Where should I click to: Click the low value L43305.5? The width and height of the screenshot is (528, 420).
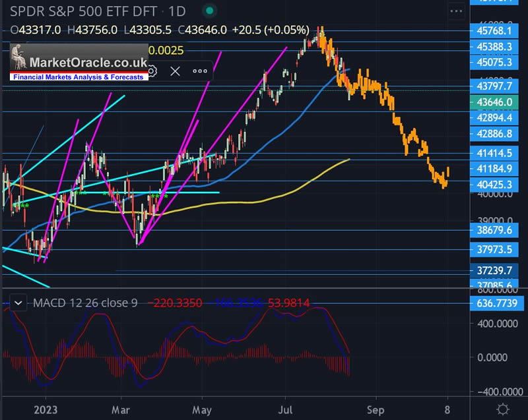pos(147,30)
